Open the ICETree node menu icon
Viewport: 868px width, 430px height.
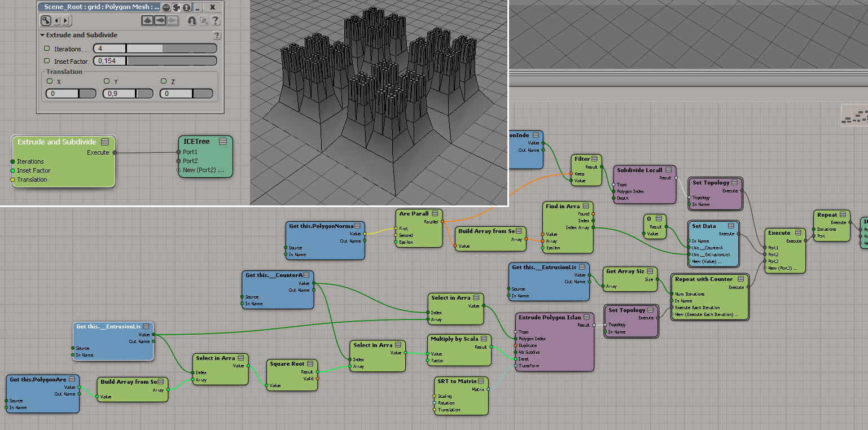pos(223,141)
